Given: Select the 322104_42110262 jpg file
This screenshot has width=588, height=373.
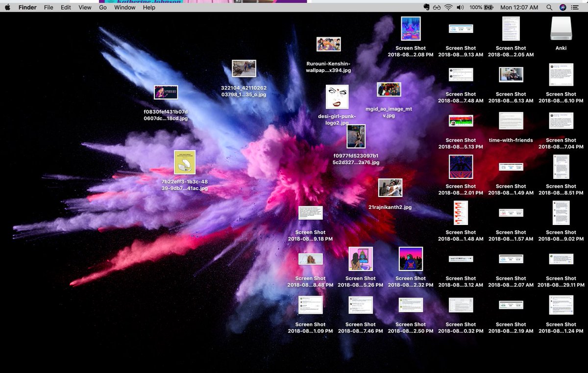Looking at the screenshot, I should pyautogui.click(x=244, y=69).
